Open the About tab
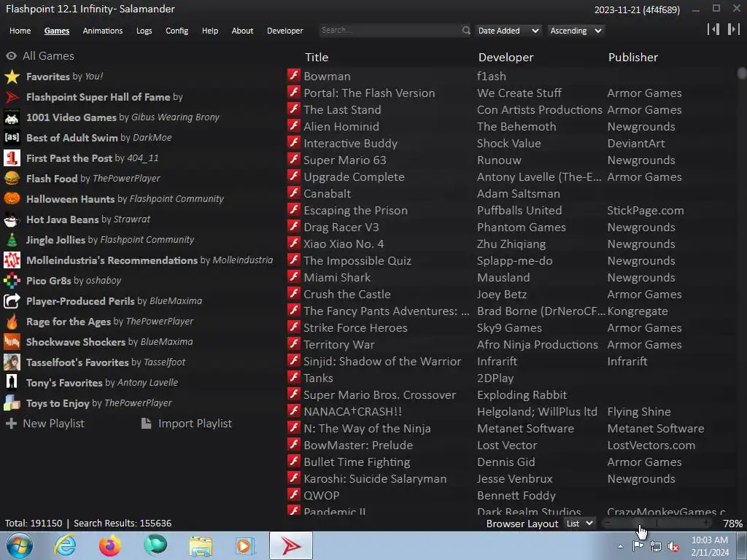The image size is (747, 560). 242,31
